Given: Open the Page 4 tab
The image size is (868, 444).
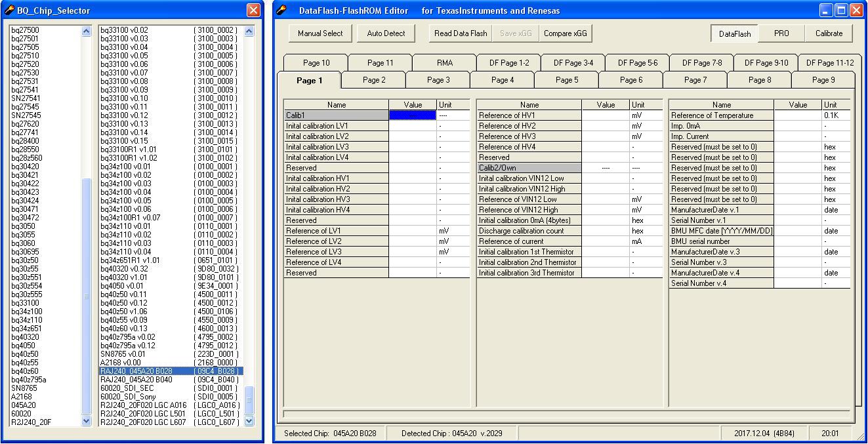Looking at the screenshot, I should [503, 80].
